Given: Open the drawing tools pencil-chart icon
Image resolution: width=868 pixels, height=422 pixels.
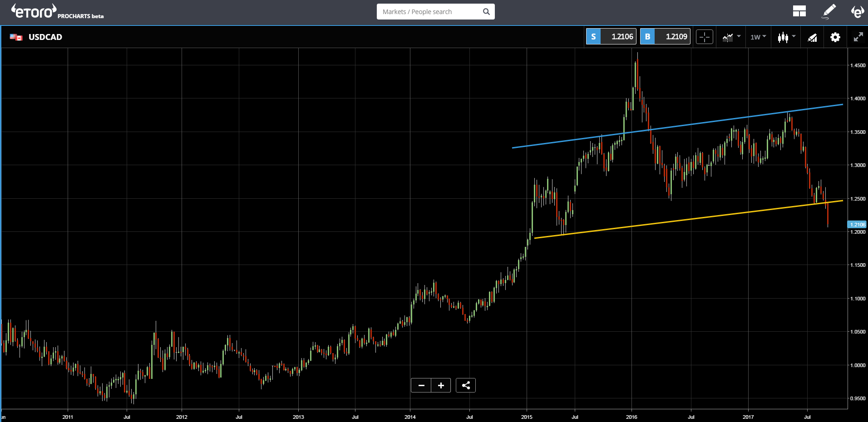Looking at the screenshot, I should [x=812, y=38].
